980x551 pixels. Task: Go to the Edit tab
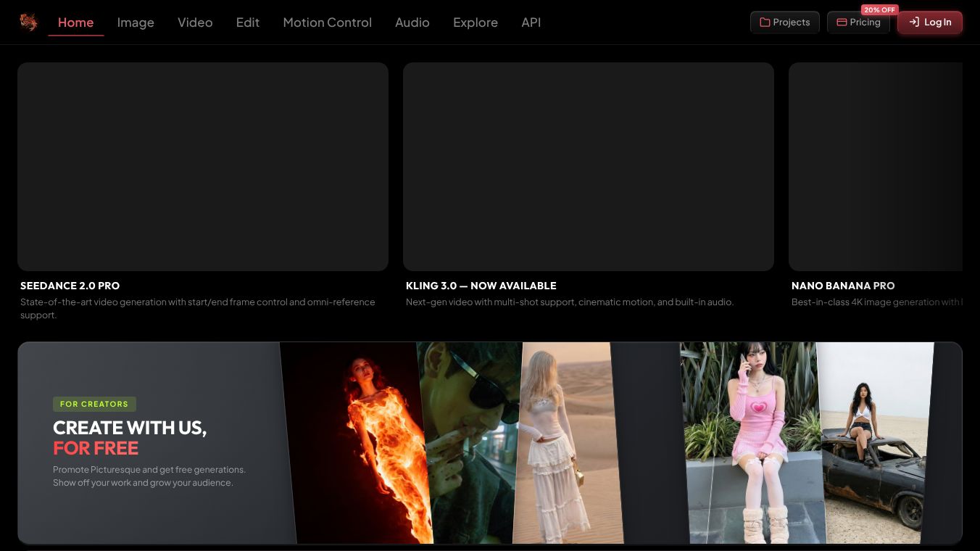coord(248,22)
